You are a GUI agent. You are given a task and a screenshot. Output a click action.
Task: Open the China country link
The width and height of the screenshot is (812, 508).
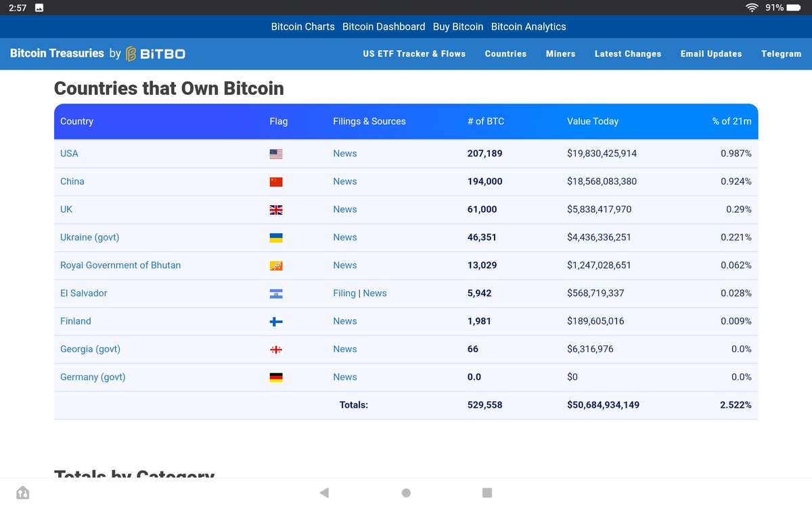click(72, 182)
